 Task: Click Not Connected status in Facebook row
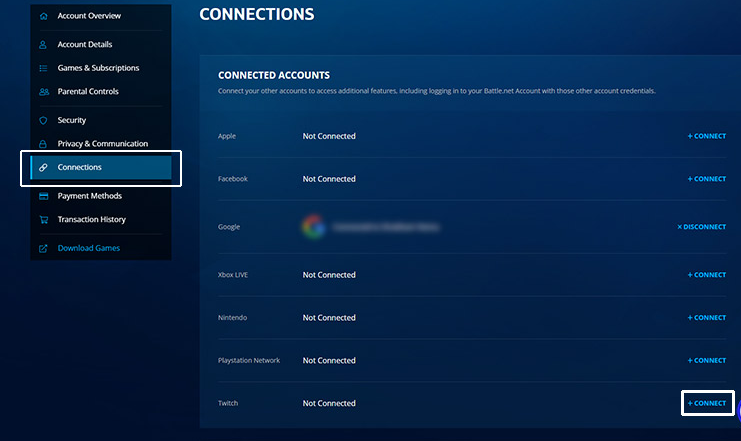click(x=329, y=179)
